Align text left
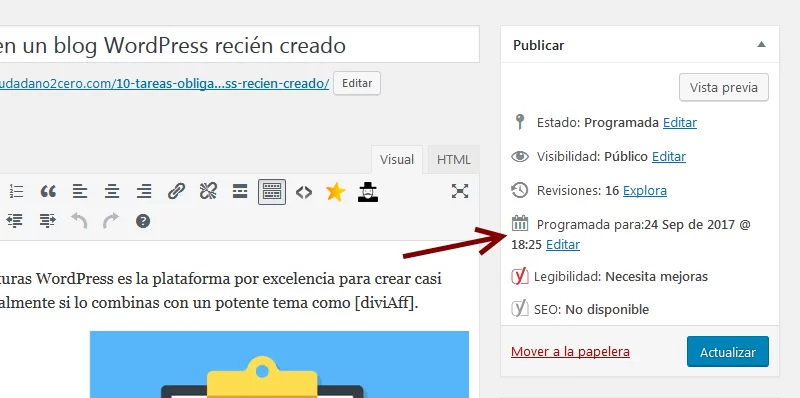Viewport: 800px width, 398px height. click(80, 192)
